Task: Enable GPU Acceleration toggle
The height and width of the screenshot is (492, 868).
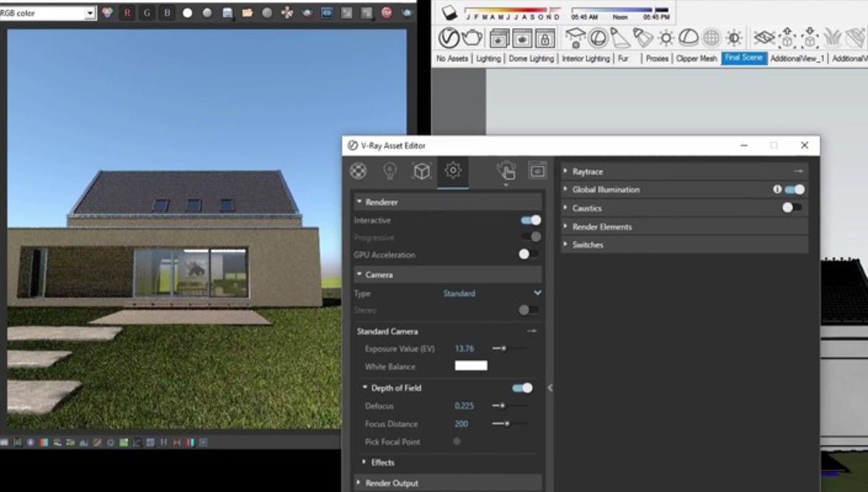Action: (528, 255)
